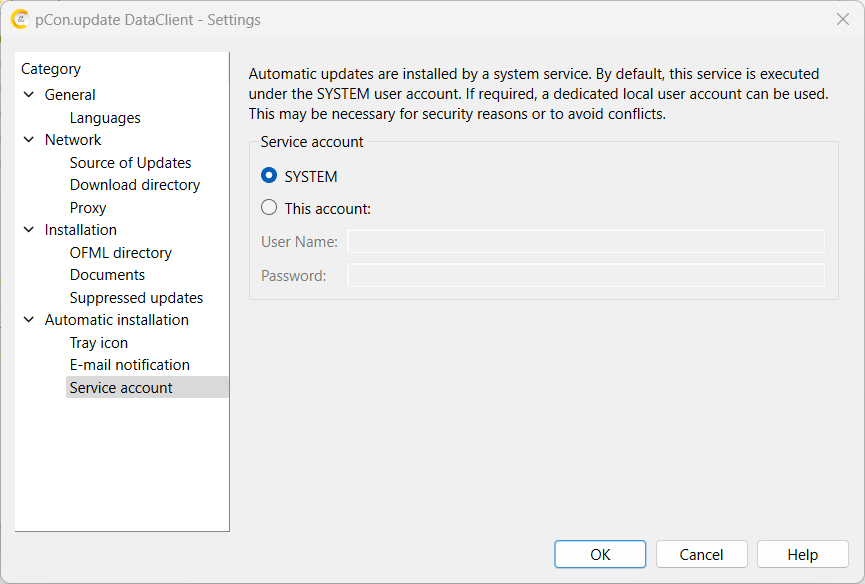Click the Password input field
This screenshot has width=865, height=584.
(586, 275)
